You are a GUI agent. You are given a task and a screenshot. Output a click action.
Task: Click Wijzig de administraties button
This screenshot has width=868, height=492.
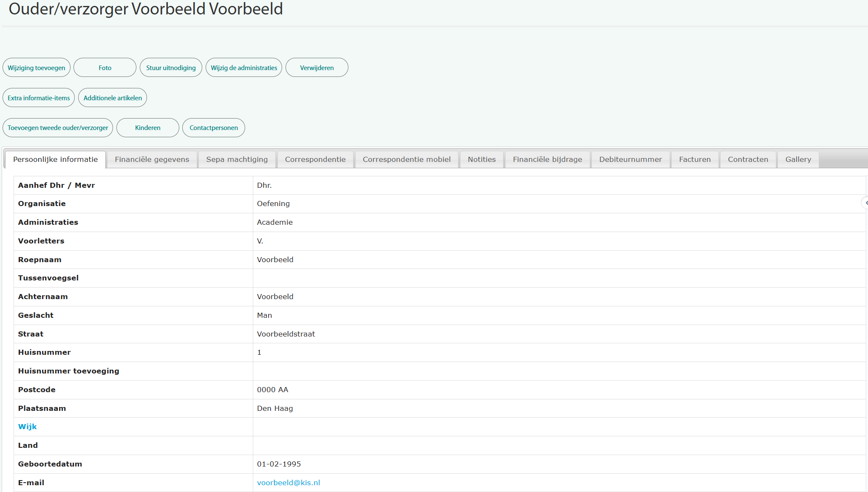click(x=244, y=68)
